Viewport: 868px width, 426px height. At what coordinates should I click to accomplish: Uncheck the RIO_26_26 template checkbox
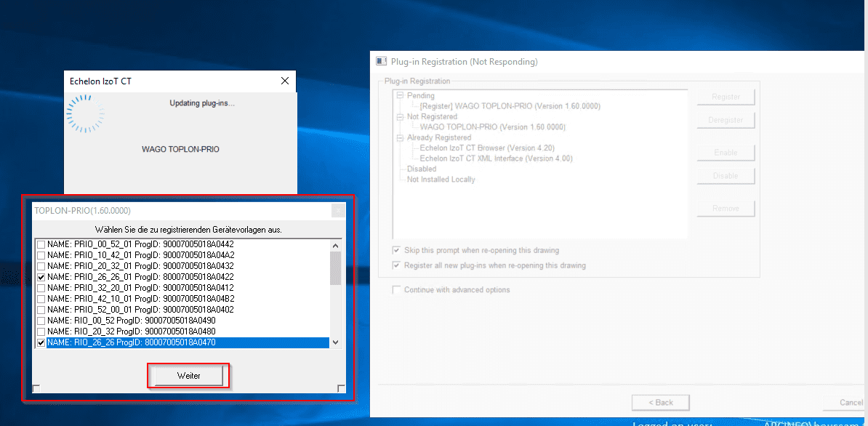(x=41, y=342)
